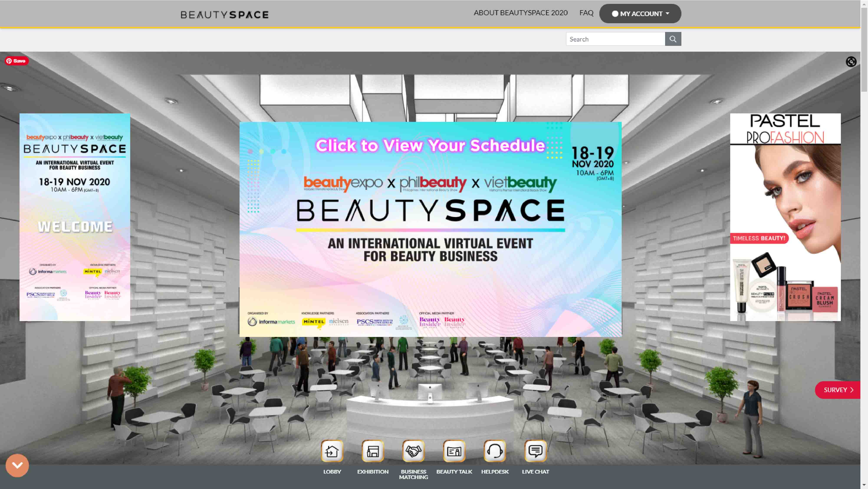This screenshot has height=489, width=868.
Task: Click the BeautySpace header logo
Action: pos(224,15)
